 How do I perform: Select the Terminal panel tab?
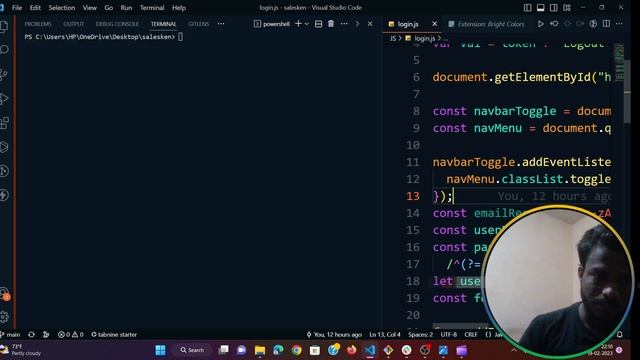(163, 24)
